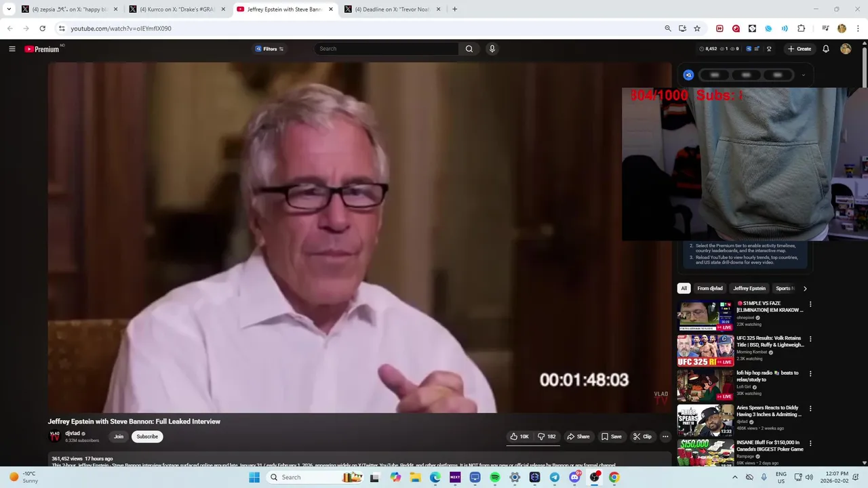Select the Sports chip
This screenshot has height=488, width=868.
784,288
